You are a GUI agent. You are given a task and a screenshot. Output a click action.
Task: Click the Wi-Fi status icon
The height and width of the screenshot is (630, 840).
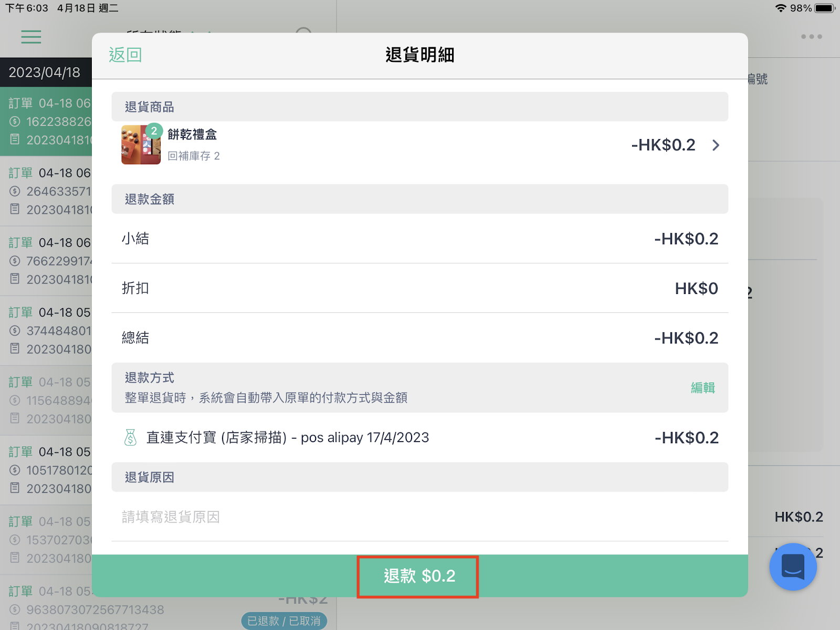(x=781, y=8)
